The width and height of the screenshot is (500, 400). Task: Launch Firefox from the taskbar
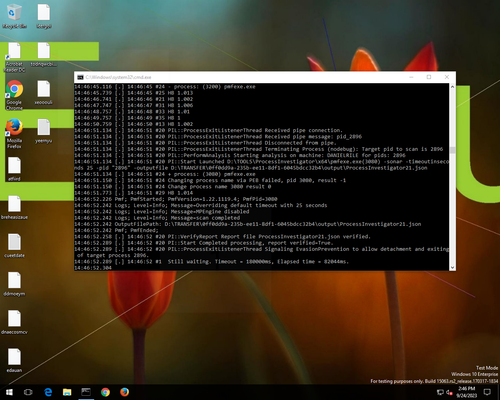click(x=124, y=392)
